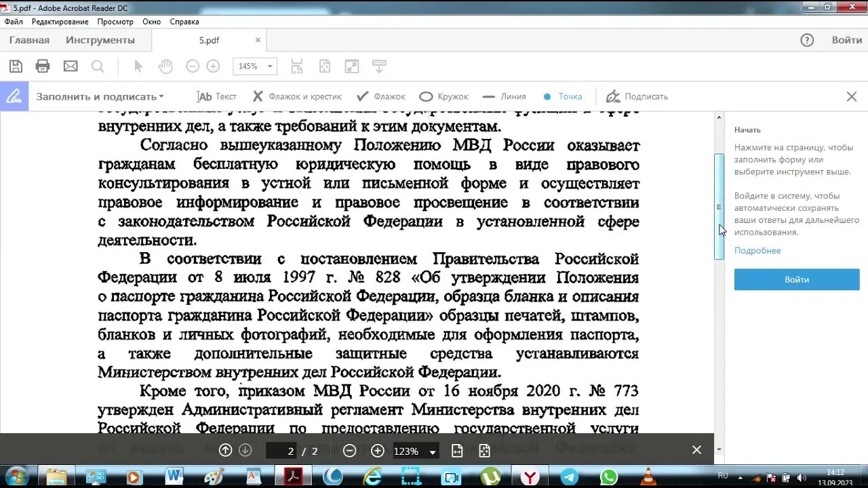Open Yandex Browser from the taskbar

coord(530,476)
